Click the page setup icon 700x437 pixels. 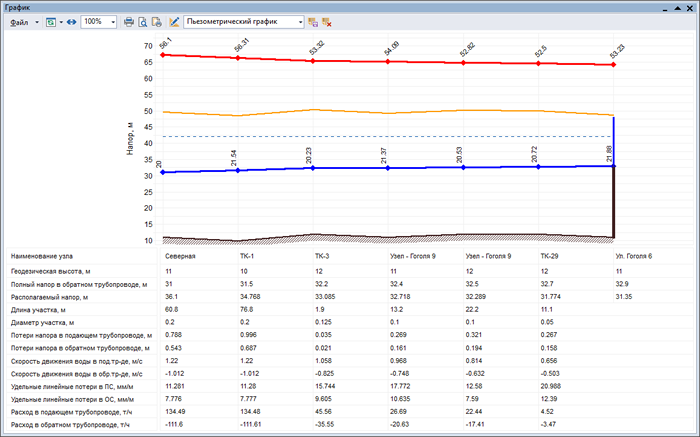tap(156, 21)
